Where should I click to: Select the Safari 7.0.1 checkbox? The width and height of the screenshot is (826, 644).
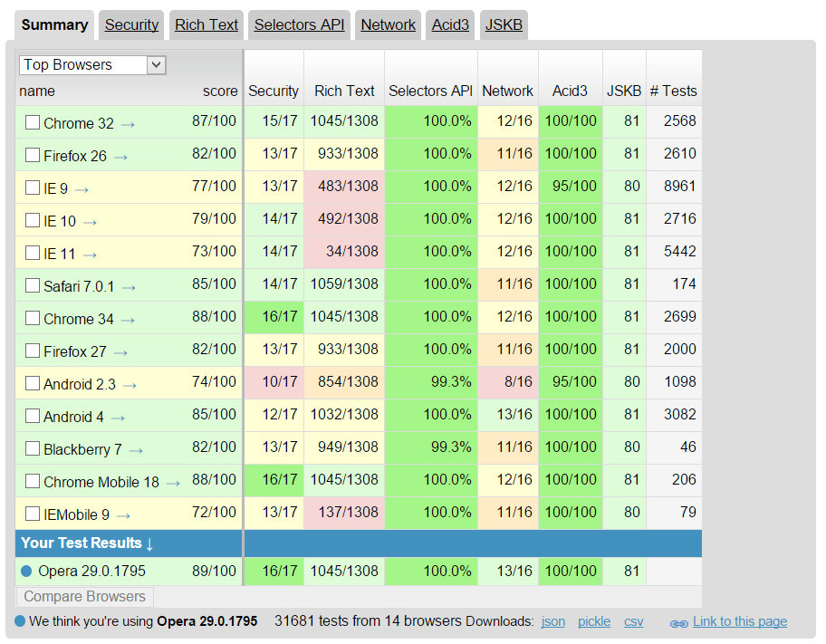33,285
